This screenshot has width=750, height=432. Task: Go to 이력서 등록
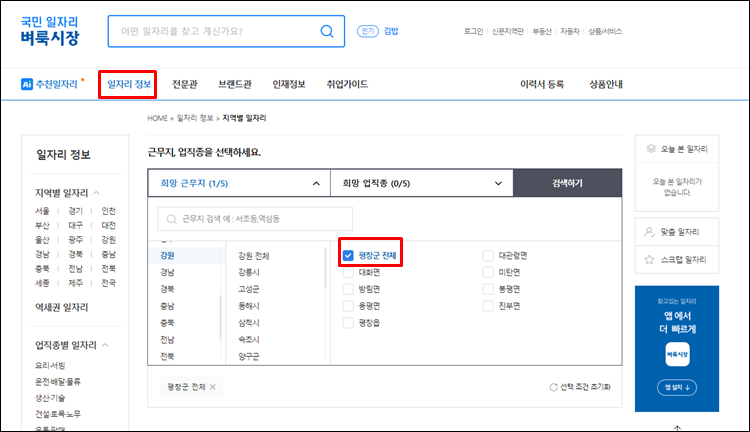tap(542, 84)
